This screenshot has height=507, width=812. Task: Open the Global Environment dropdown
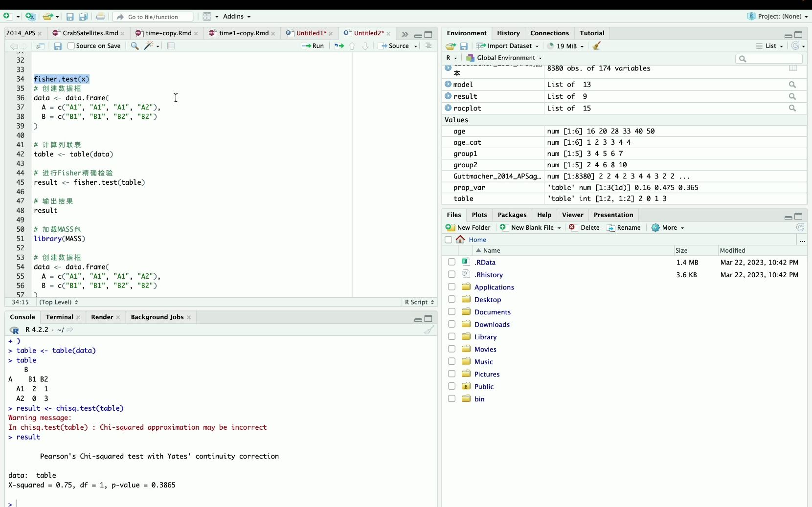pyautogui.click(x=505, y=58)
